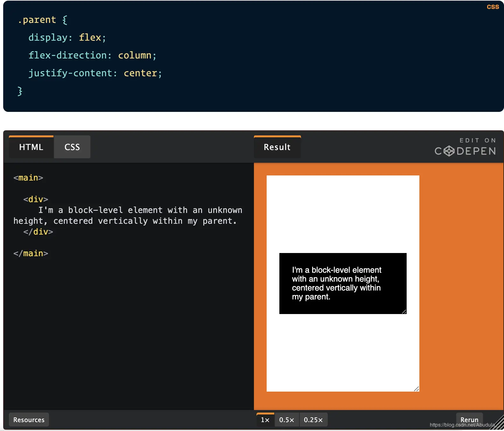The height and width of the screenshot is (431, 504).
Task: Click the Rerun button
Action: 469,419
